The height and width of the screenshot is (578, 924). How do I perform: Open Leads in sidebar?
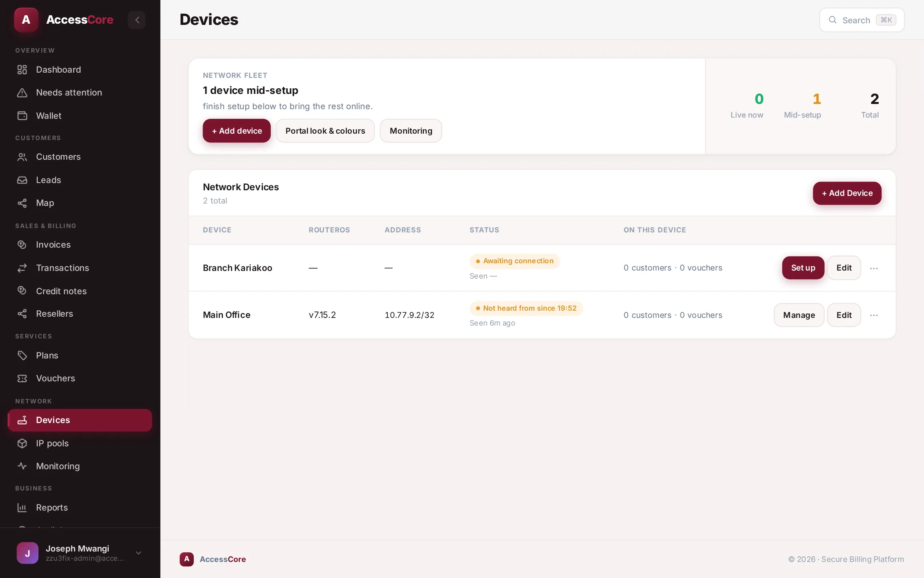pyautogui.click(x=80, y=180)
